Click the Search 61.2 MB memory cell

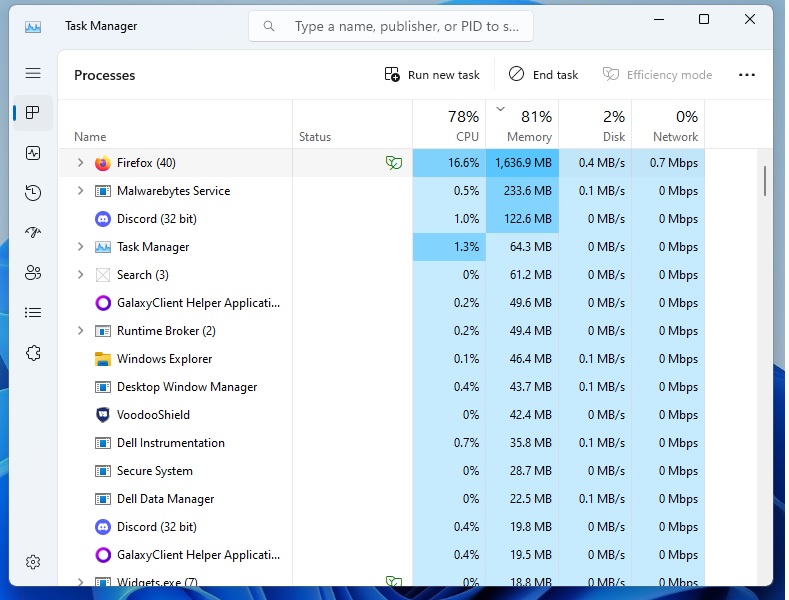pos(522,275)
